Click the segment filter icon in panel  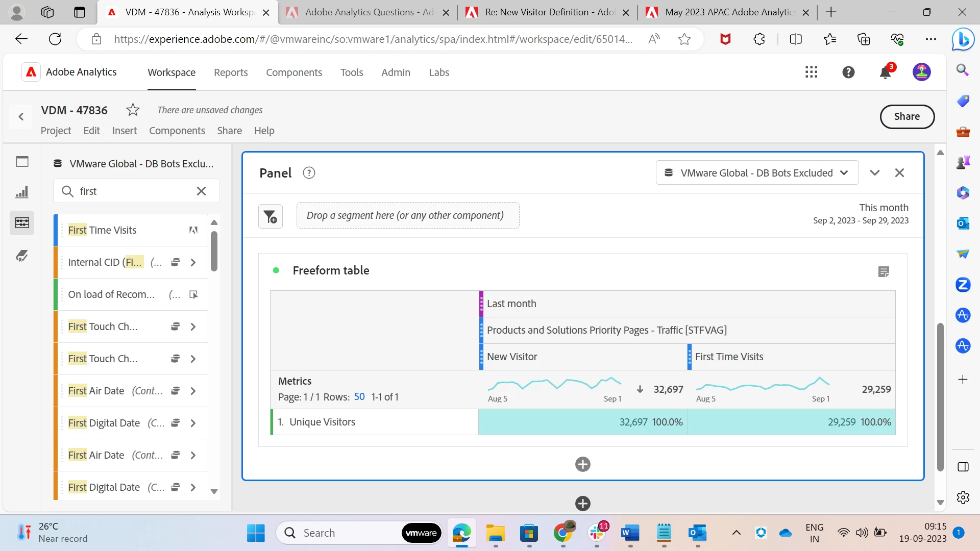[x=270, y=216]
